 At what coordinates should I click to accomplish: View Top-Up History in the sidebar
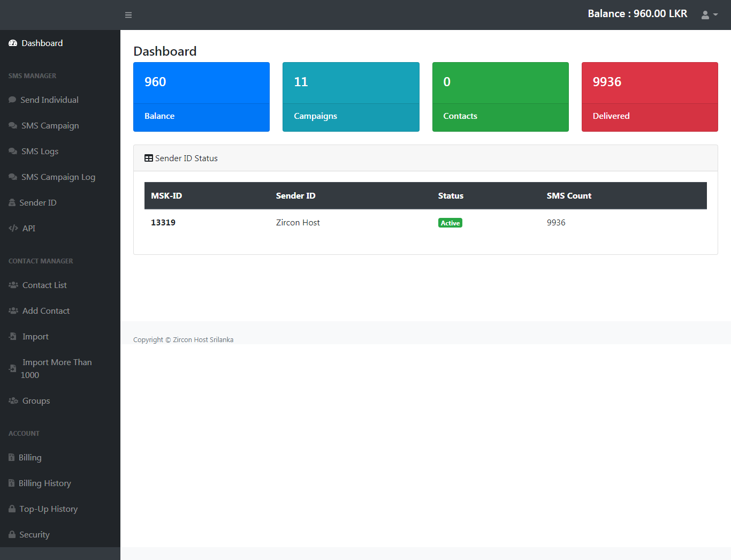tap(48, 509)
